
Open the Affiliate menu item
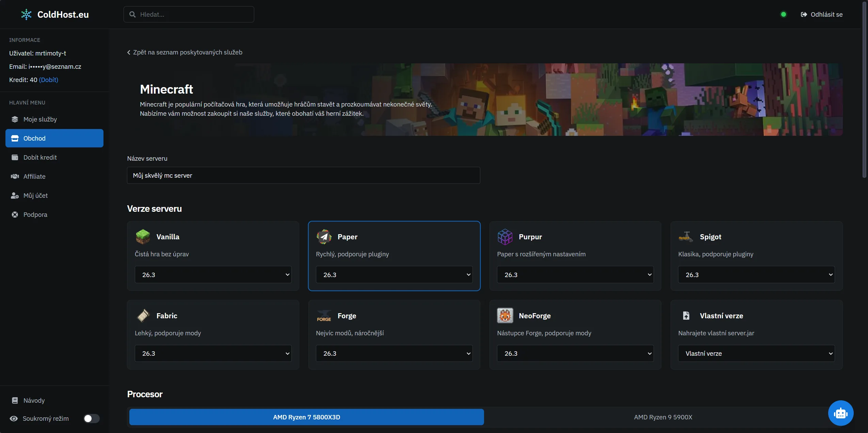point(54,176)
